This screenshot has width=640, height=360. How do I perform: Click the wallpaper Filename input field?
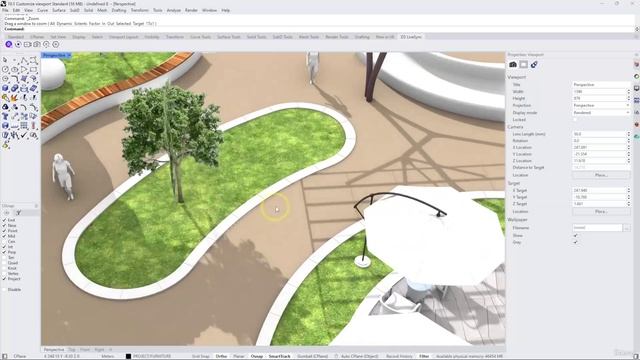(x=597, y=228)
